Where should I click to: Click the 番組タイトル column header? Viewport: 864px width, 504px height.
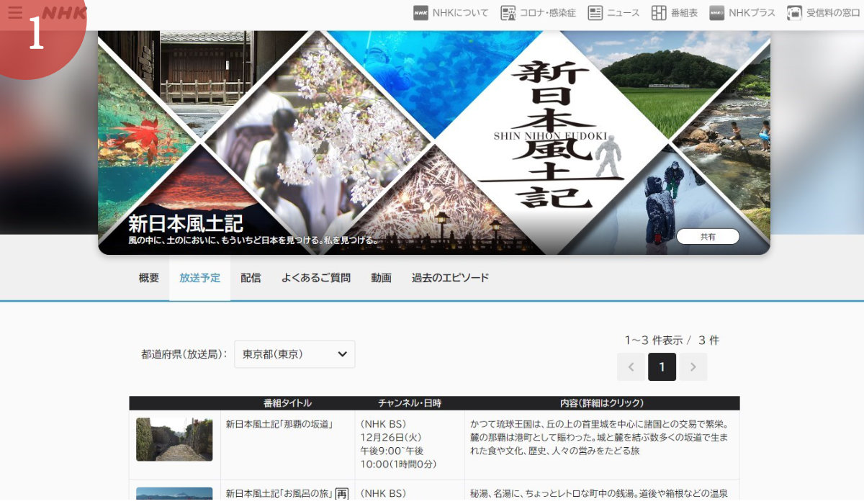tap(288, 403)
